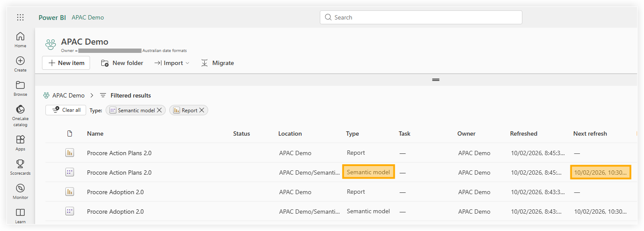Click the Power BI logo text
This screenshot has width=644, height=231.
coord(52,17)
